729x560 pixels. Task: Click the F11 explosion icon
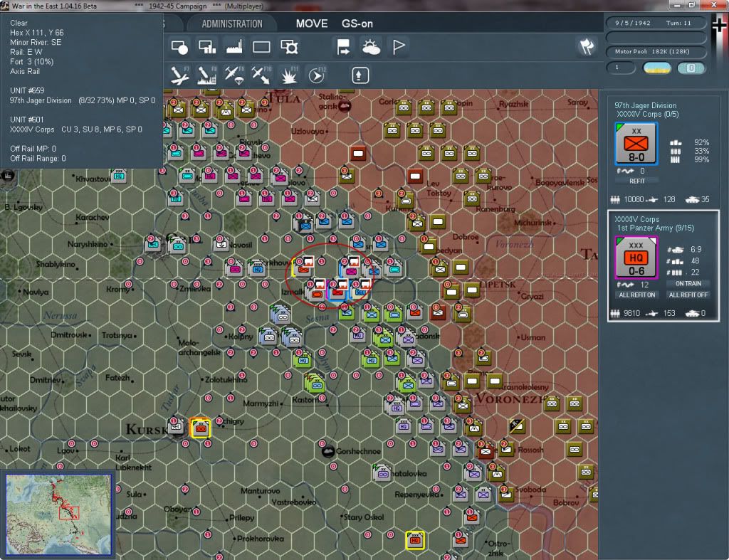click(x=289, y=75)
